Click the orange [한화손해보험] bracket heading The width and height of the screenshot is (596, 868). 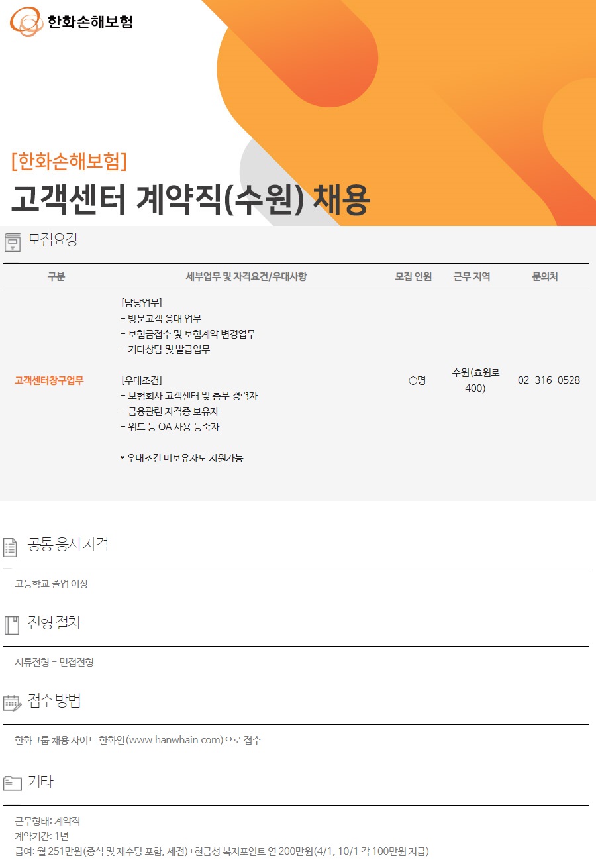click(x=69, y=161)
